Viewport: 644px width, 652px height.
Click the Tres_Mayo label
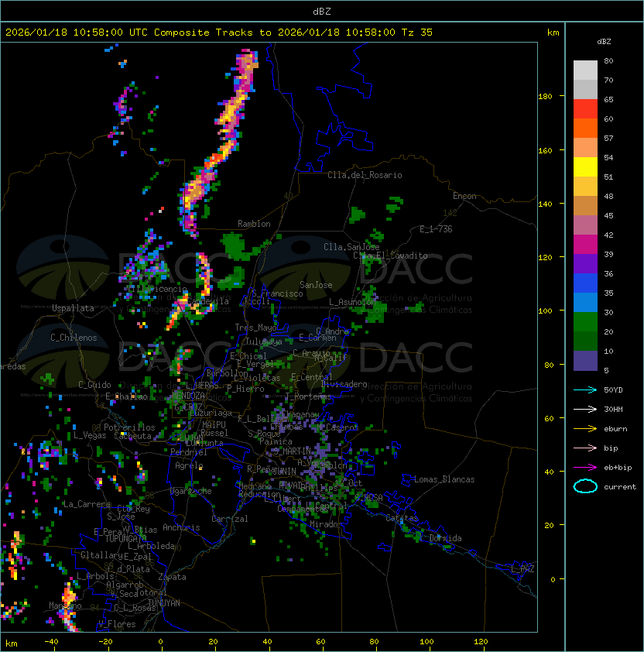pos(255,328)
